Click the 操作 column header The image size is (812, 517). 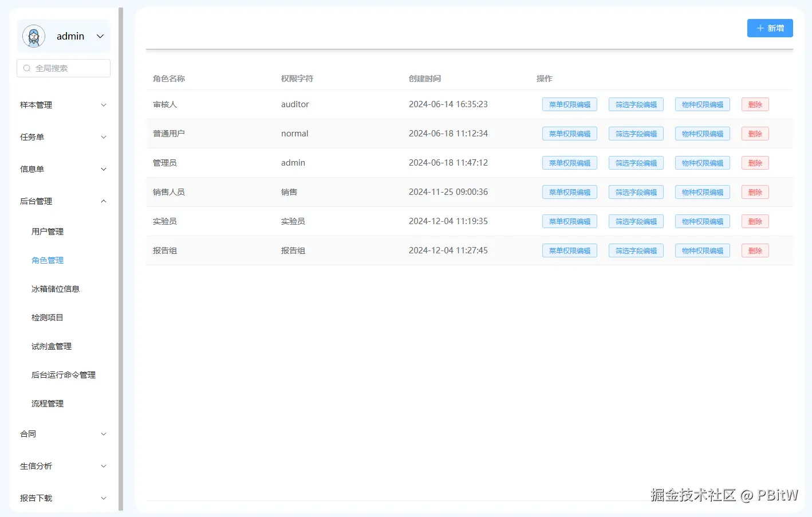[545, 79]
